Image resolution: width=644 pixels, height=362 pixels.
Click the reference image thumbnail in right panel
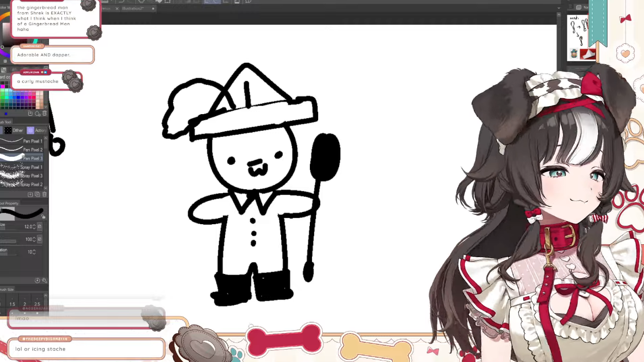(581, 38)
